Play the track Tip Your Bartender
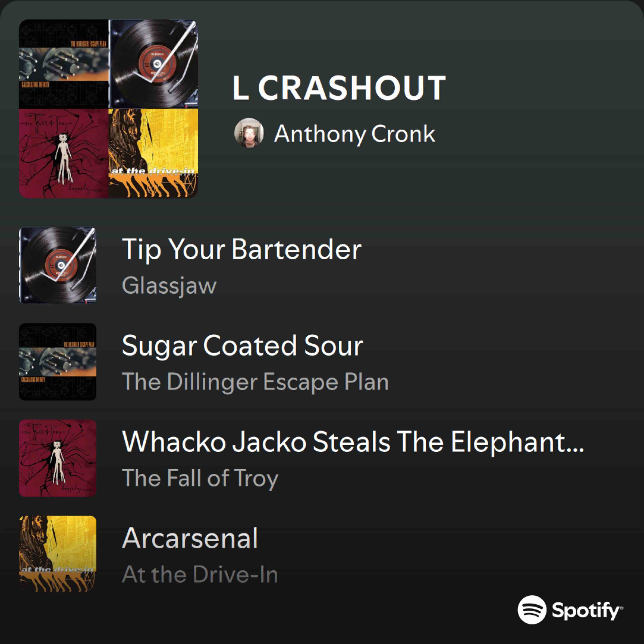 click(x=242, y=249)
